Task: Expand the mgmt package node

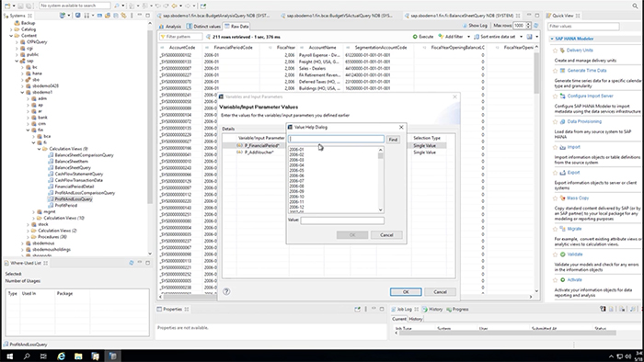Action: click(34, 212)
